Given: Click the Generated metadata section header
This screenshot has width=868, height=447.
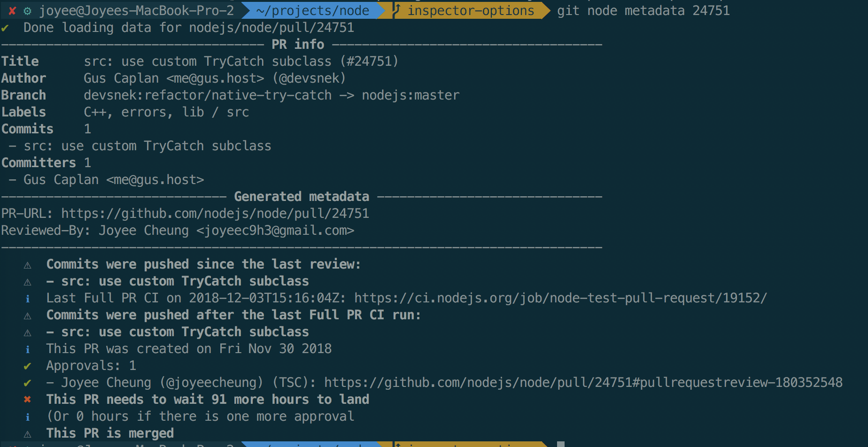Looking at the screenshot, I should pos(302,197).
